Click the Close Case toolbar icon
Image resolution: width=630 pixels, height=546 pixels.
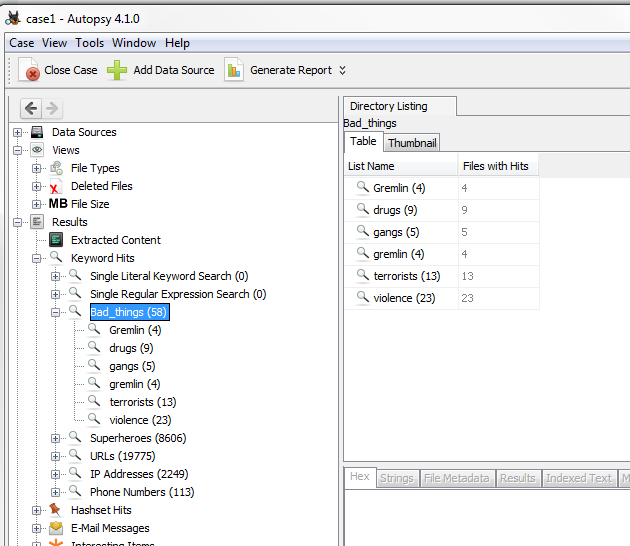(29, 71)
